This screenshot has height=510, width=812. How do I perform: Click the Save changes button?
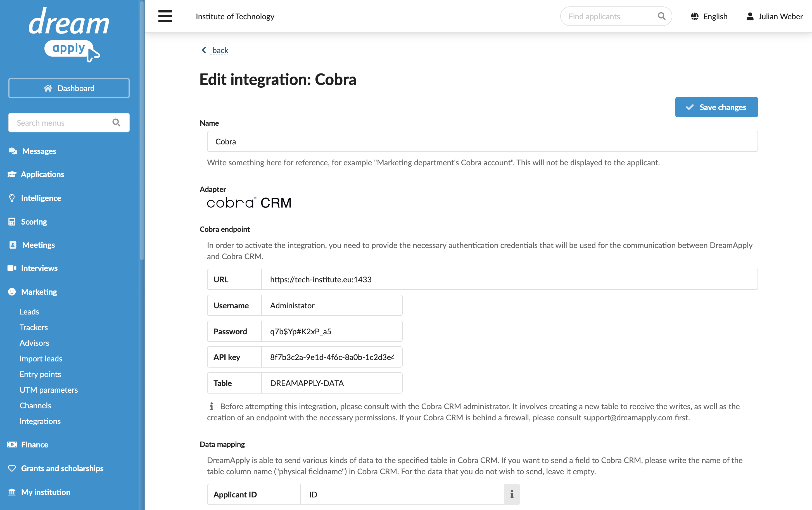[x=716, y=107]
